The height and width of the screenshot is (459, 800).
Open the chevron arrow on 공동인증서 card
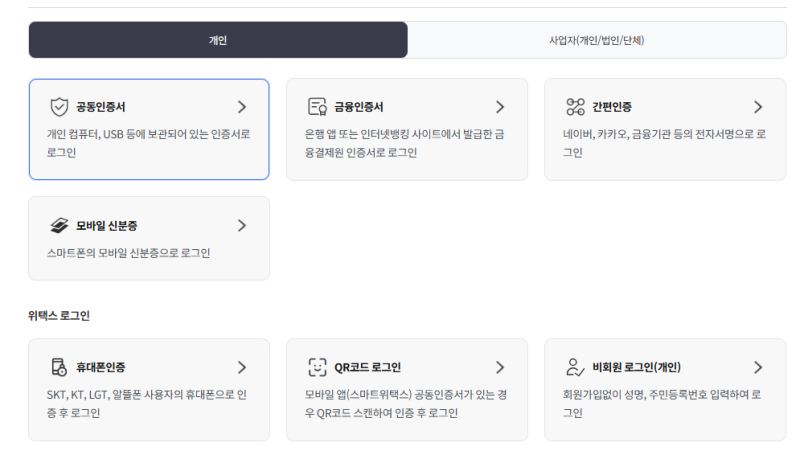tap(242, 107)
